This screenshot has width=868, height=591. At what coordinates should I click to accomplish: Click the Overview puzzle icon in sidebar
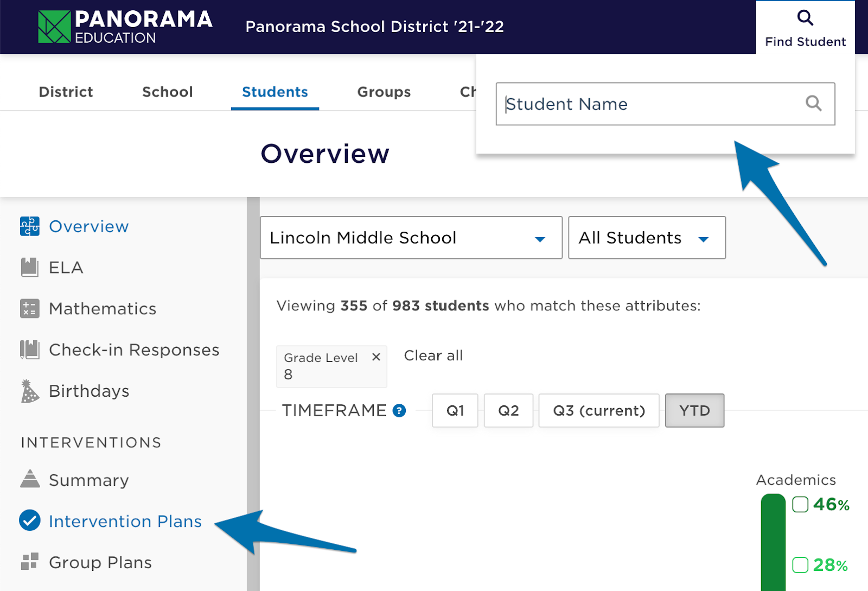click(x=30, y=226)
